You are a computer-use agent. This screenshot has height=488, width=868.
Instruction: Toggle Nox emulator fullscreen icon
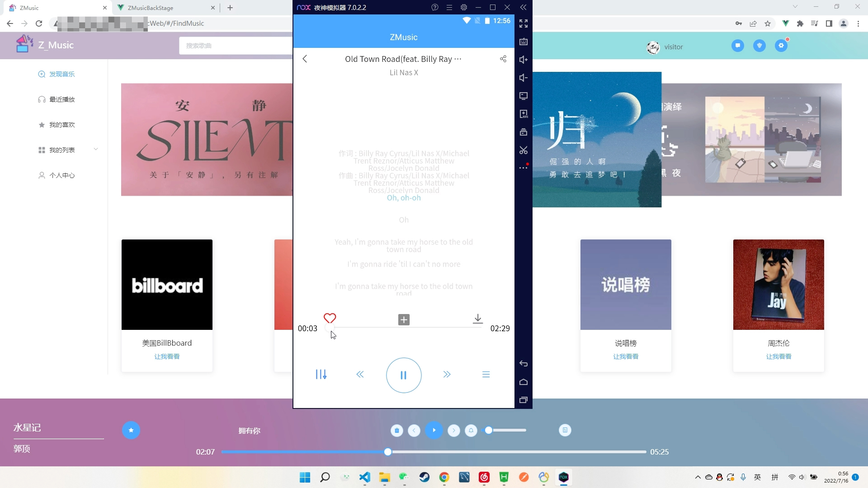click(524, 23)
